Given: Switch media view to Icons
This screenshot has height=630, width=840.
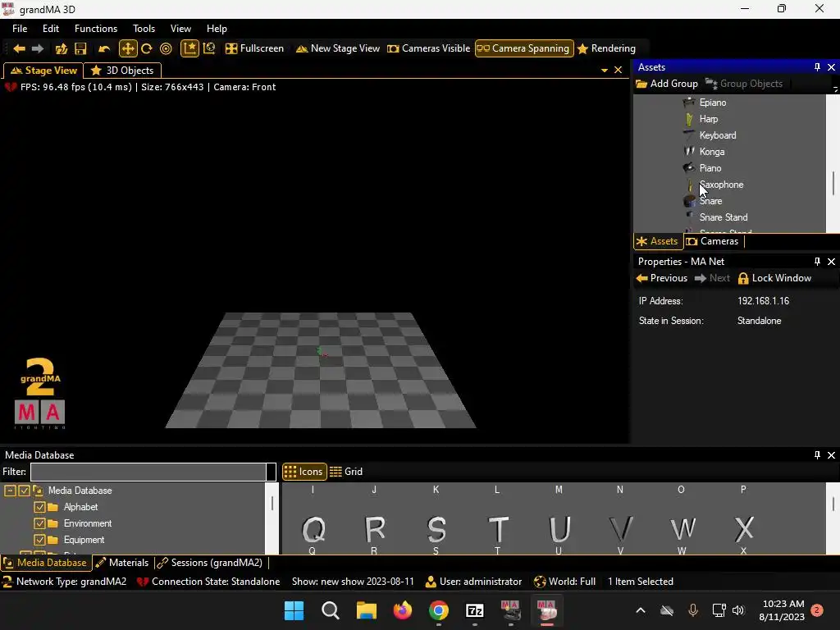Looking at the screenshot, I should pyautogui.click(x=304, y=472).
